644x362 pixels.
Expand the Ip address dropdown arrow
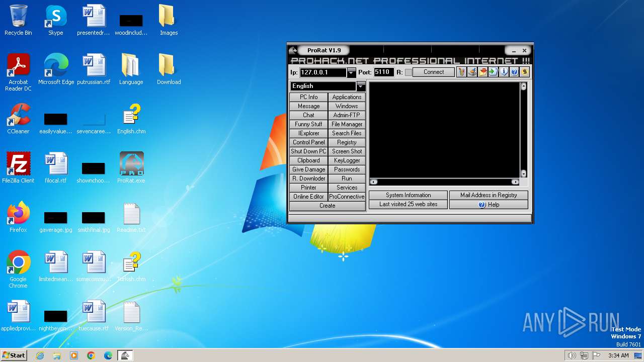[351, 72]
